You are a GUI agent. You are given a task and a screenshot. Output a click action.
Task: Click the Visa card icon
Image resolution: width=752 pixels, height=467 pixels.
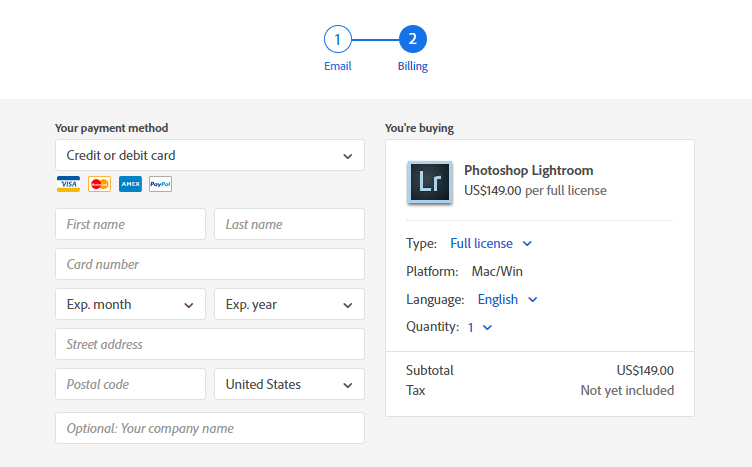coord(68,184)
